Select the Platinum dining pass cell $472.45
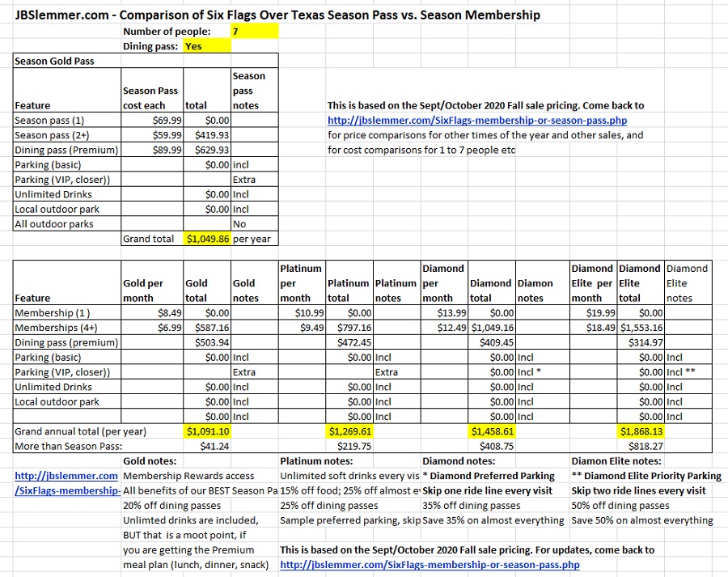 click(x=349, y=342)
